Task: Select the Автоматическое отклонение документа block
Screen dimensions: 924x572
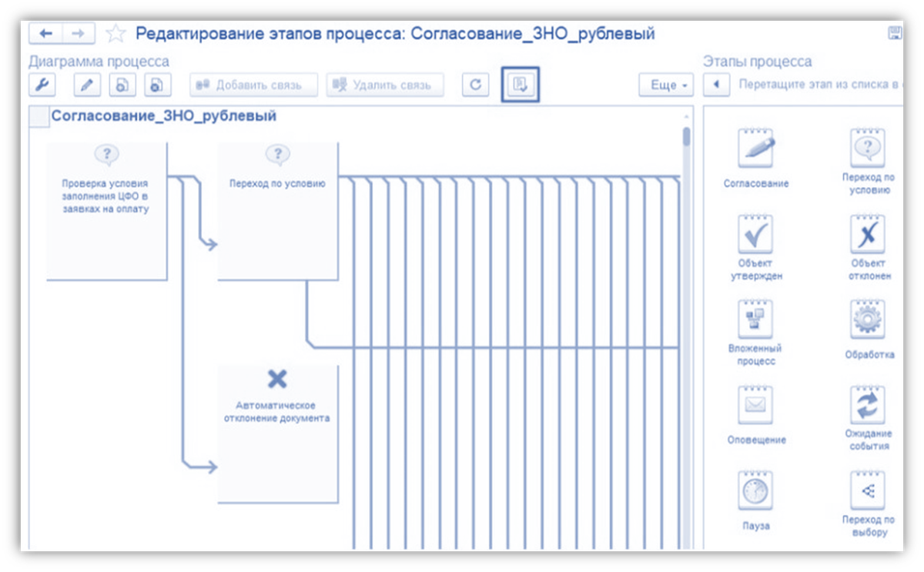Action: pyautogui.click(x=277, y=434)
